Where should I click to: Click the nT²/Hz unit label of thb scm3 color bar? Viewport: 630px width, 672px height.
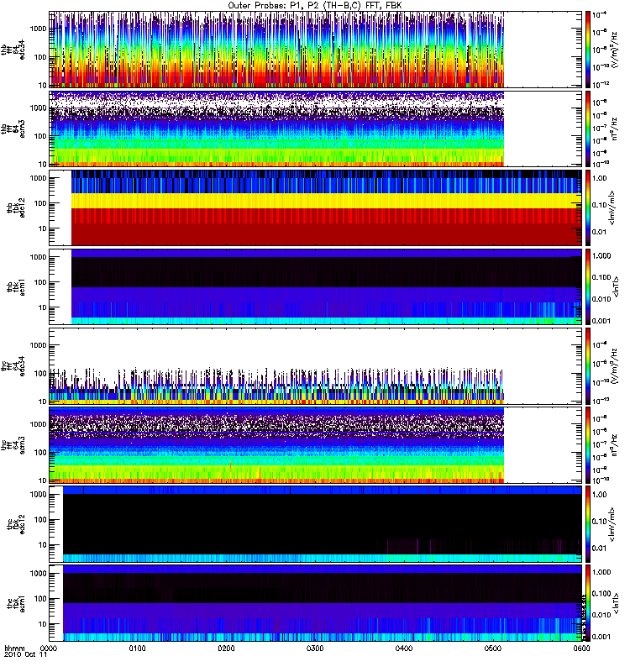point(614,129)
